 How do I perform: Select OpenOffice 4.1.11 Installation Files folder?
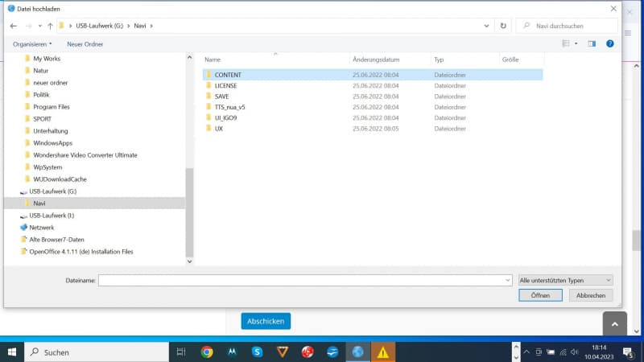coord(81,252)
